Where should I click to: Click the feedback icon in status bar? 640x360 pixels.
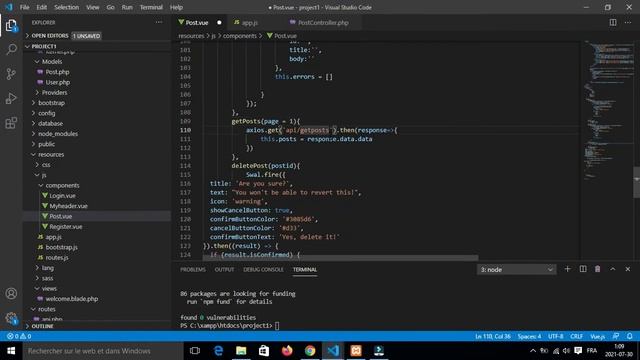click(616, 336)
